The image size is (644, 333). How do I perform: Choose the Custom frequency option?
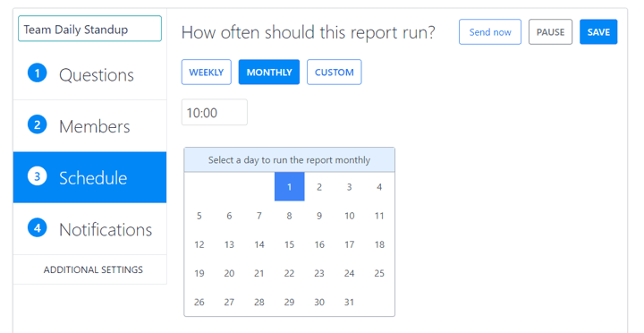click(x=334, y=73)
